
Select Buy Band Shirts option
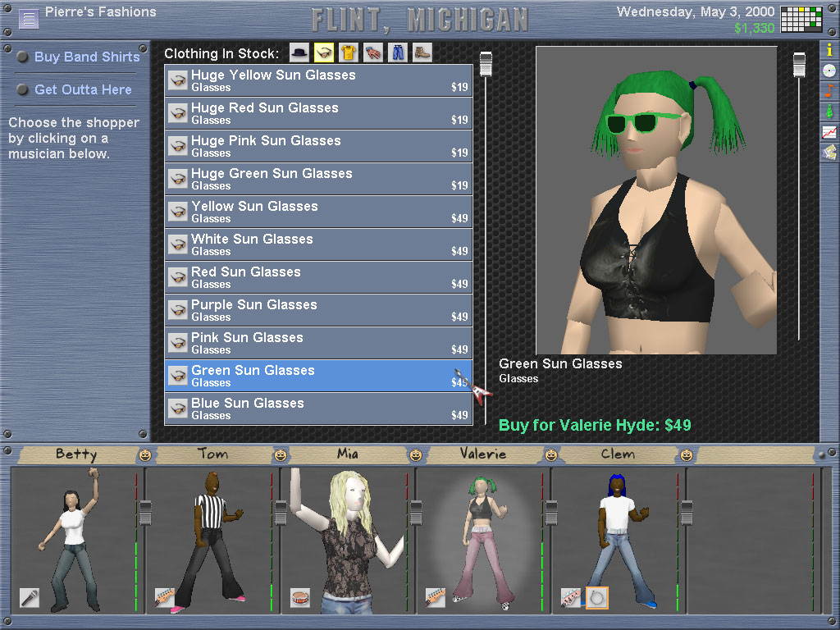[x=86, y=57]
